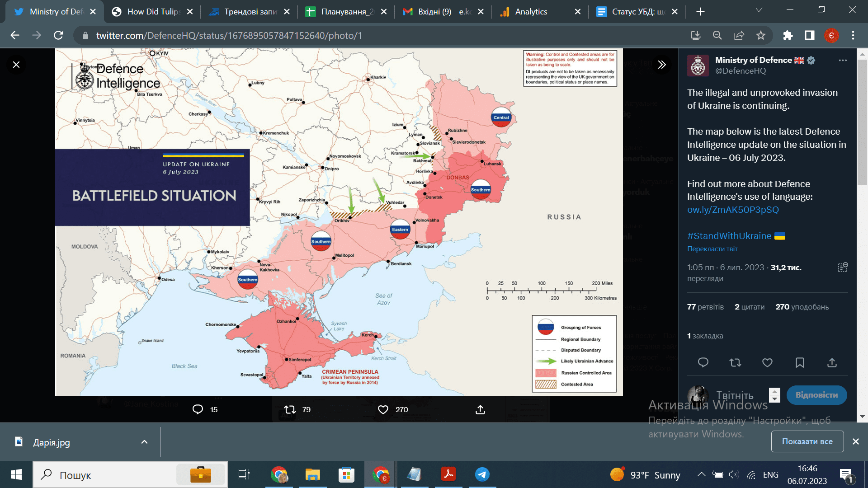Click the zoom magnifier icon in address bar

(x=717, y=35)
